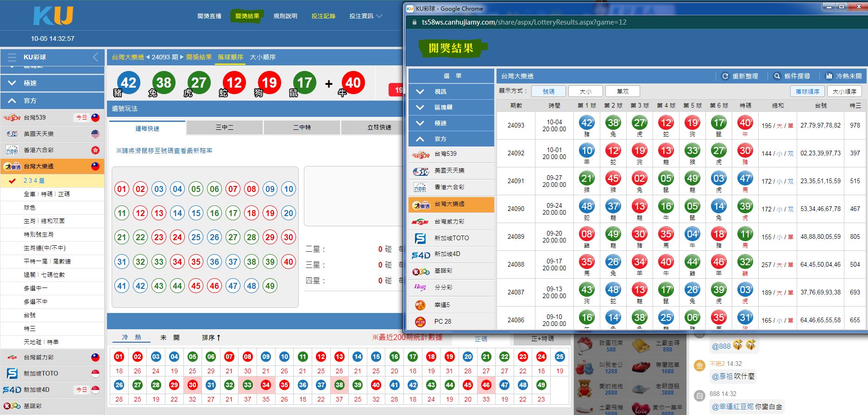The width and height of the screenshot is (868, 415).
Task: Pick number 45 in selection grid
Action: pyautogui.click(x=196, y=286)
